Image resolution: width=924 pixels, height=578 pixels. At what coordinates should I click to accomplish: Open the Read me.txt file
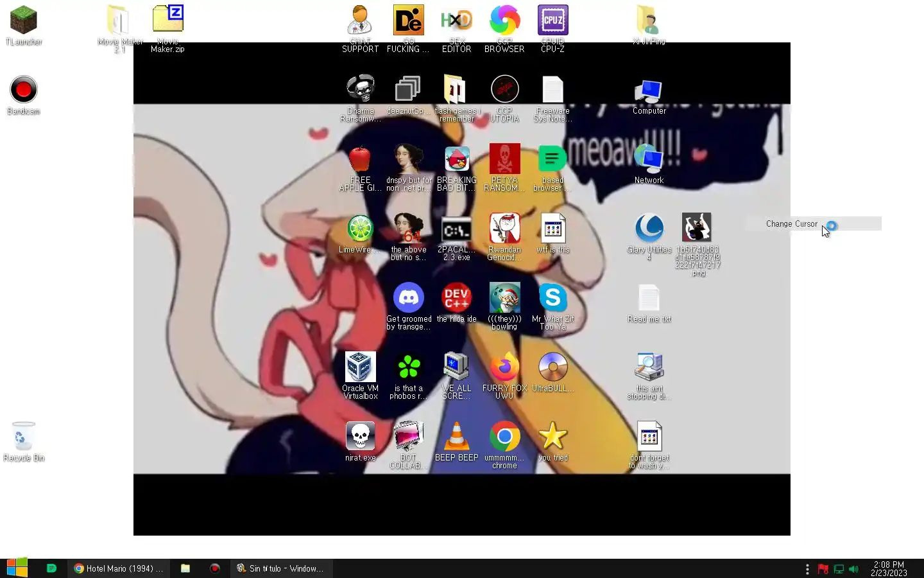tap(649, 298)
